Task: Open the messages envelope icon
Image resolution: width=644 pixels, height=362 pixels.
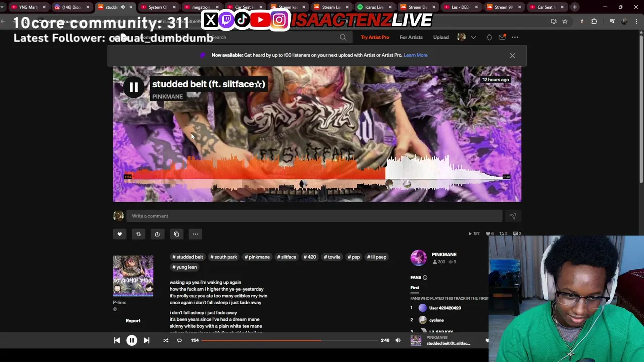Action: coord(502,37)
